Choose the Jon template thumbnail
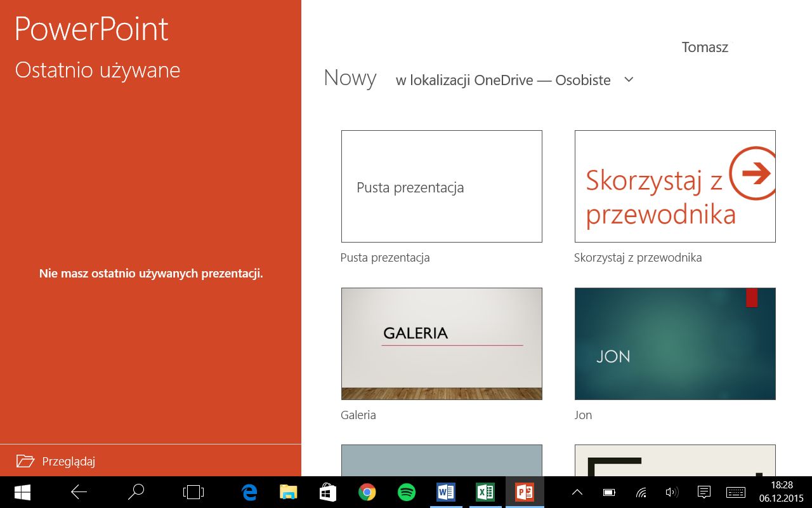This screenshot has height=508, width=812. tap(675, 344)
